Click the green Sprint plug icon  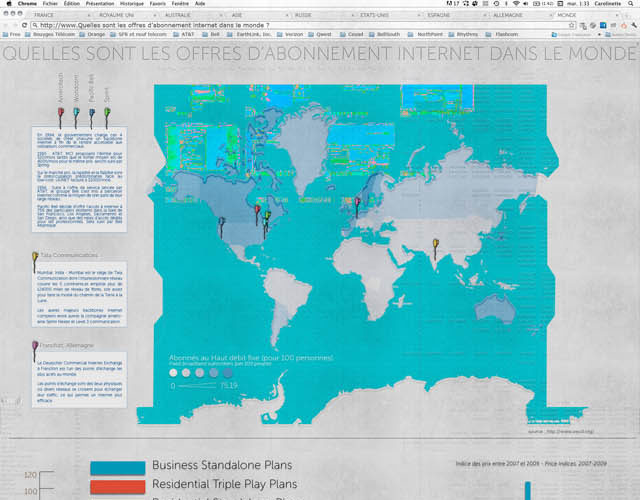pyautogui.click(x=106, y=112)
